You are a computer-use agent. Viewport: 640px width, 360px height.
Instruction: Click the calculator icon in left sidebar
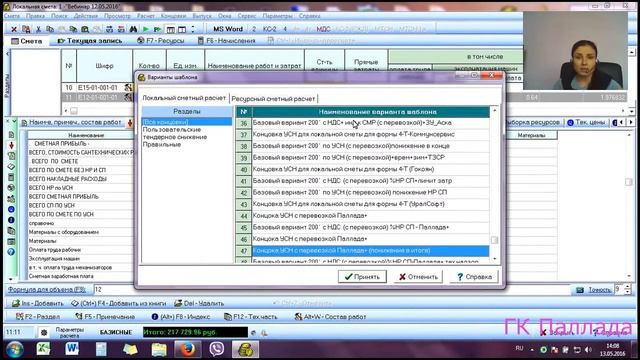[11, 178]
